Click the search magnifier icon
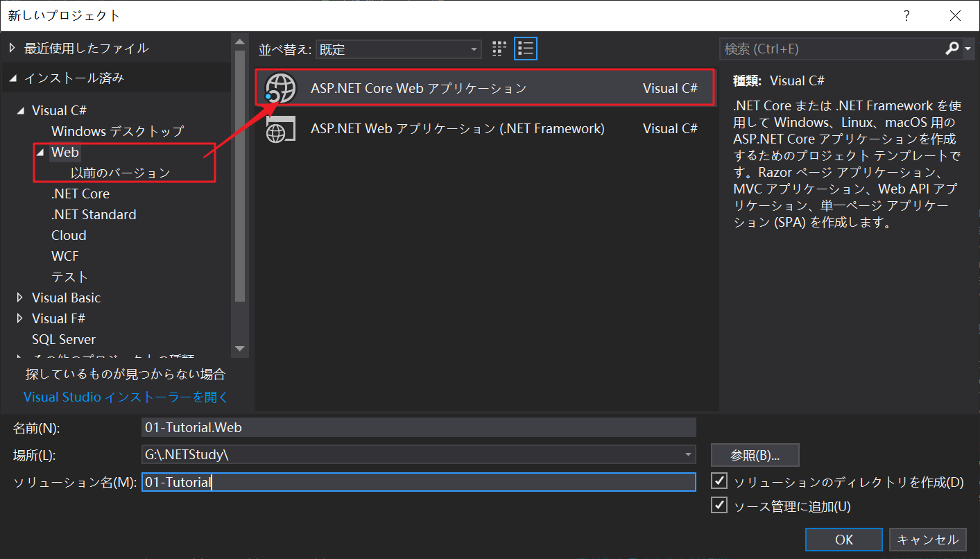 (951, 49)
